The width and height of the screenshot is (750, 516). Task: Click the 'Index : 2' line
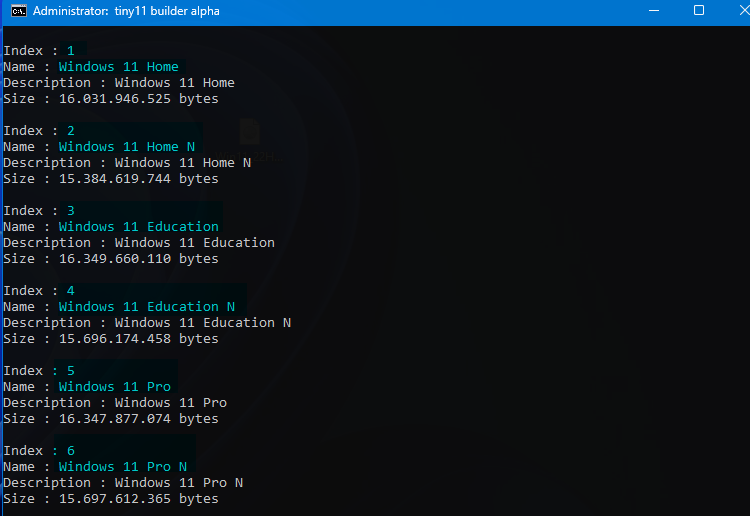[x=39, y=131]
